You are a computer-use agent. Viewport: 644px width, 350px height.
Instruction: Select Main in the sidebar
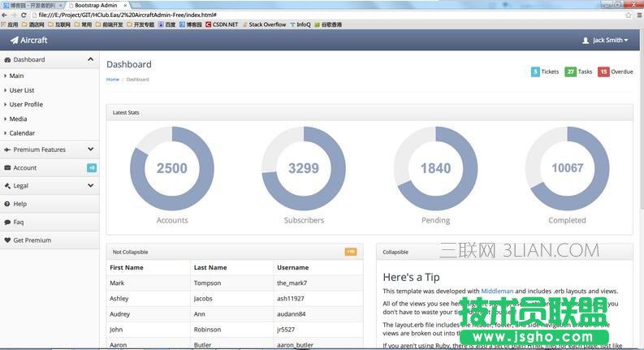point(16,76)
